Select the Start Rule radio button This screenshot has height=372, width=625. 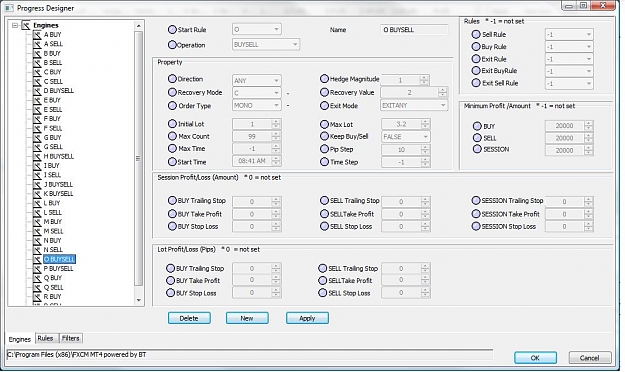pos(172,30)
